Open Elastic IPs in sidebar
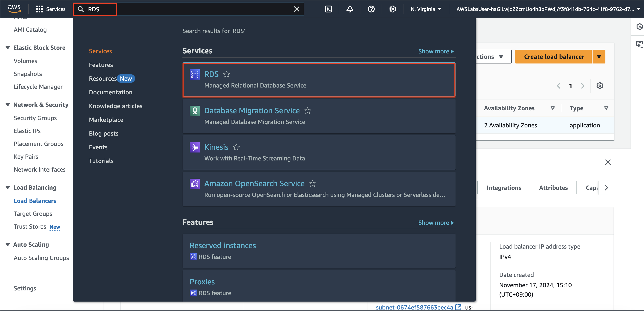 27,131
